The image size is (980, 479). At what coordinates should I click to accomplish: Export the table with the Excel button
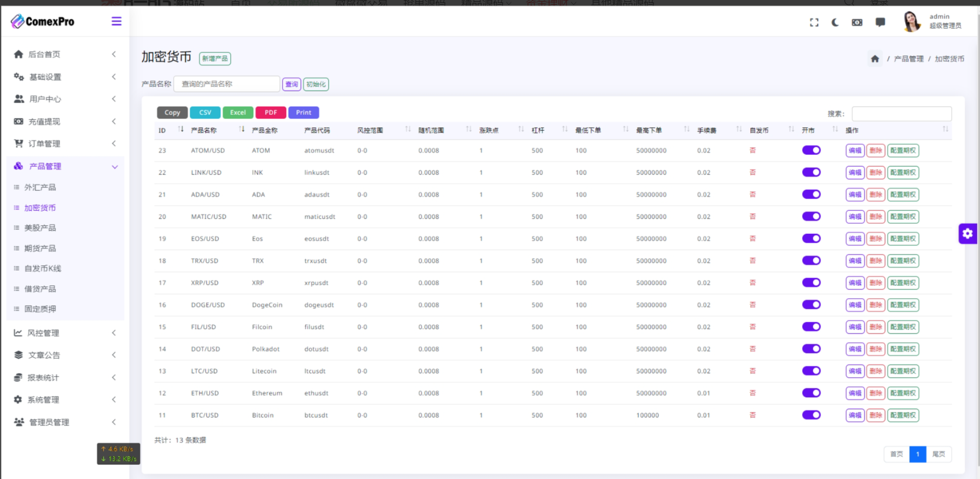238,113
